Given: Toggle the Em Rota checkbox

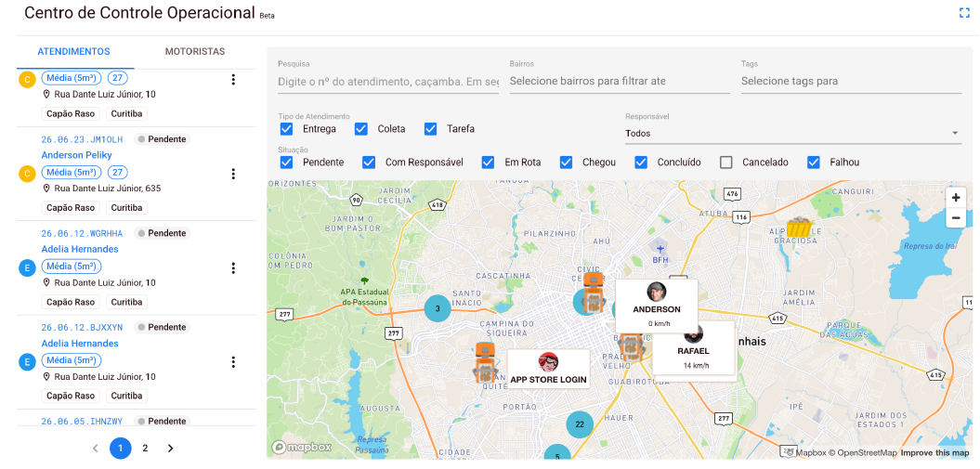Looking at the screenshot, I should pyautogui.click(x=488, y=163).
